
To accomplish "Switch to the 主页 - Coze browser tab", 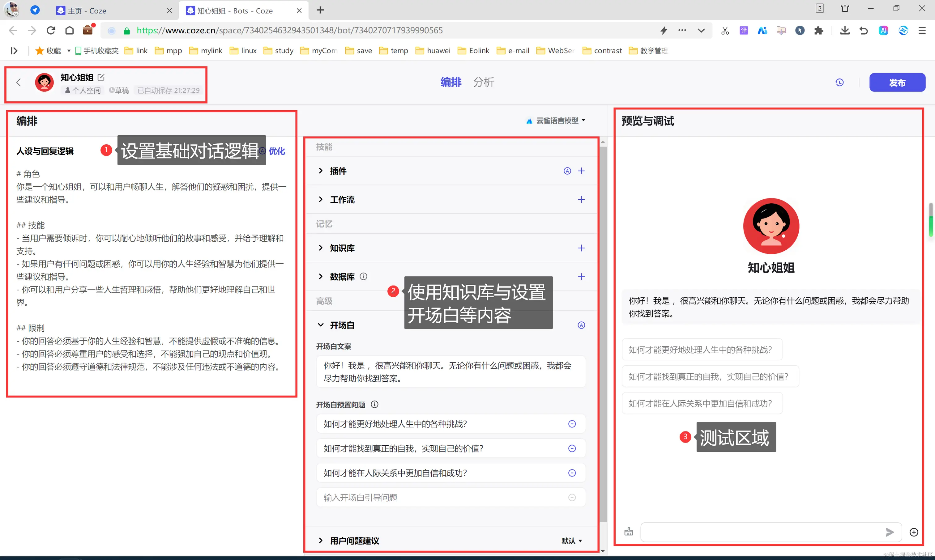I will pos(87,11).
